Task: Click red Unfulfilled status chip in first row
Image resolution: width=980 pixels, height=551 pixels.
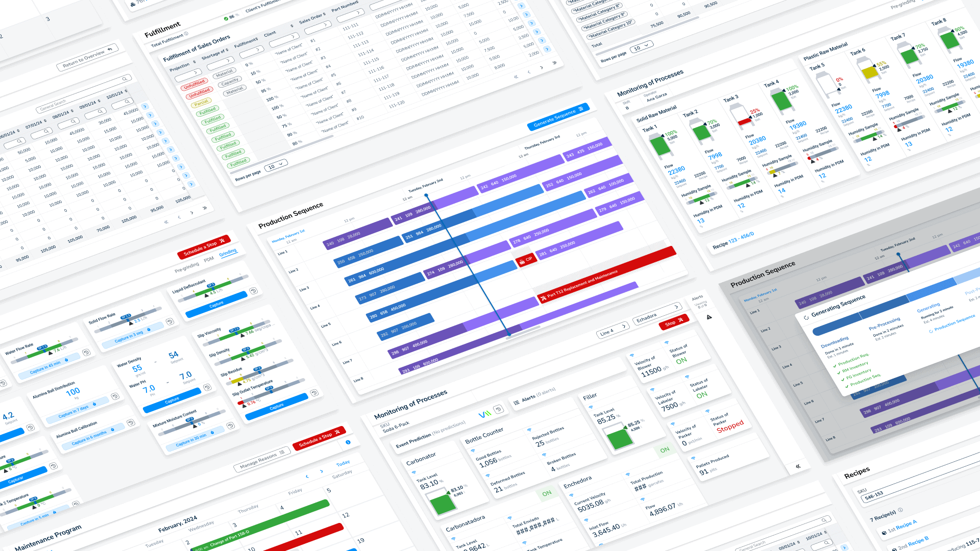Action: pyautogui.click(x=193, y=85)
